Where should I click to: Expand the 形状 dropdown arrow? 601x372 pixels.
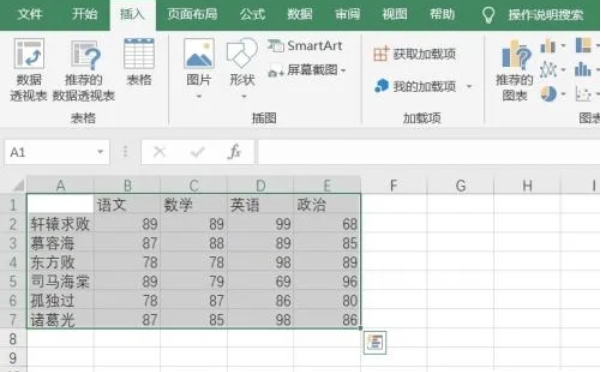pos(244,96)
